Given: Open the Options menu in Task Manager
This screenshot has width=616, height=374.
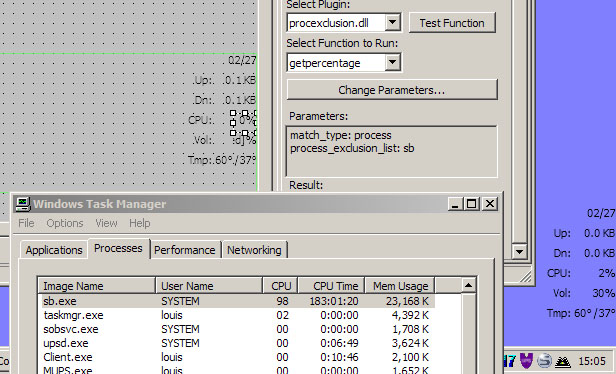Looking at the screenshot, I should pyautogui.click(x=65, y=223).
